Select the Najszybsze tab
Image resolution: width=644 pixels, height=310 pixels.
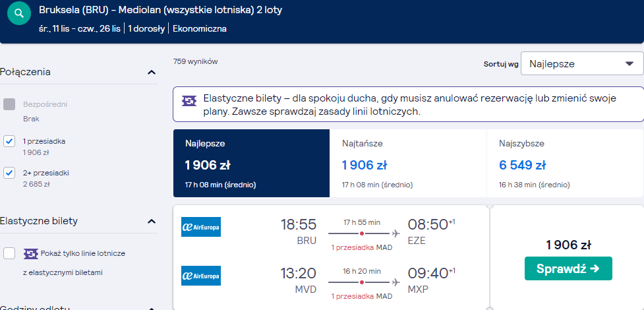[565, 163]
